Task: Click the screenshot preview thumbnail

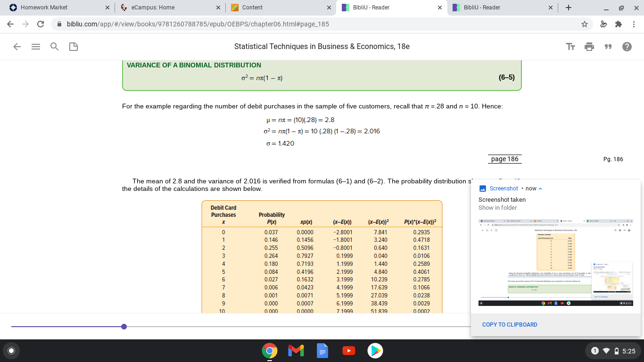Action: pyautogui.click(x=556, y=262)
